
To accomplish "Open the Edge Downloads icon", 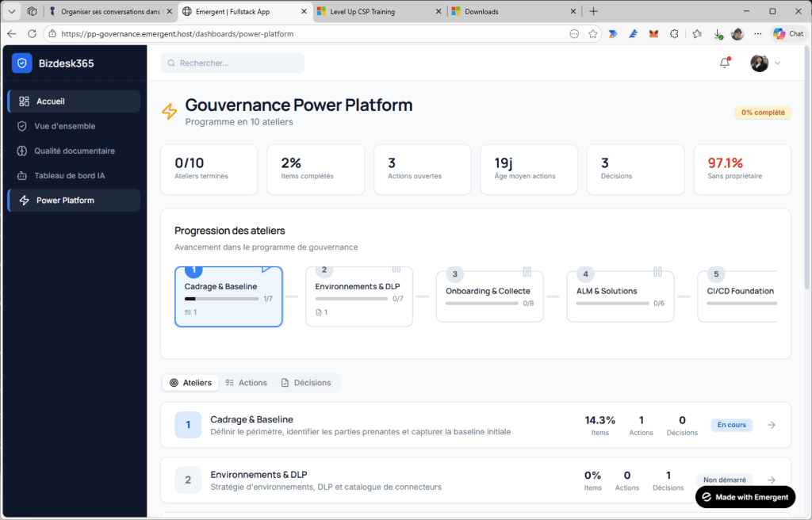I will coord(717,34).
